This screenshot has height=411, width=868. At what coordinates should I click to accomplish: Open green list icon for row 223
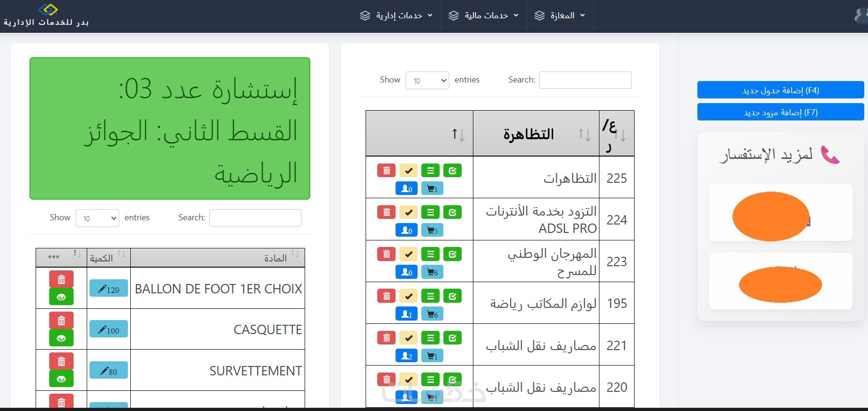click(430, 254)
